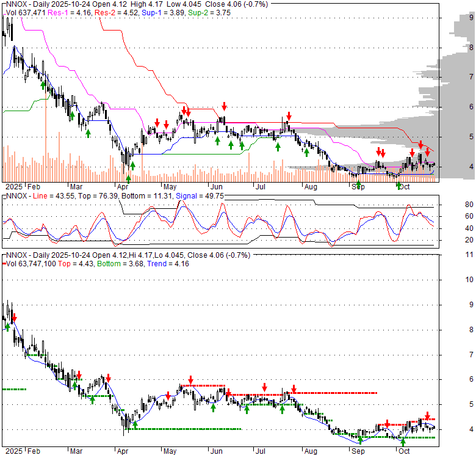Viewport: 476px width, 455px height.
Task: Click 'High 4.17' in the top chart header
Action: click(145, 4)
